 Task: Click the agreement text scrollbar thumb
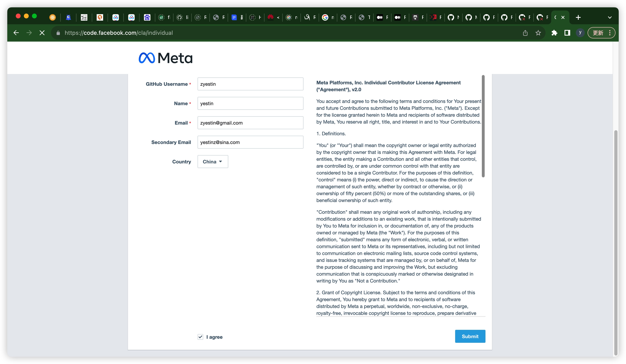[483, 126]
